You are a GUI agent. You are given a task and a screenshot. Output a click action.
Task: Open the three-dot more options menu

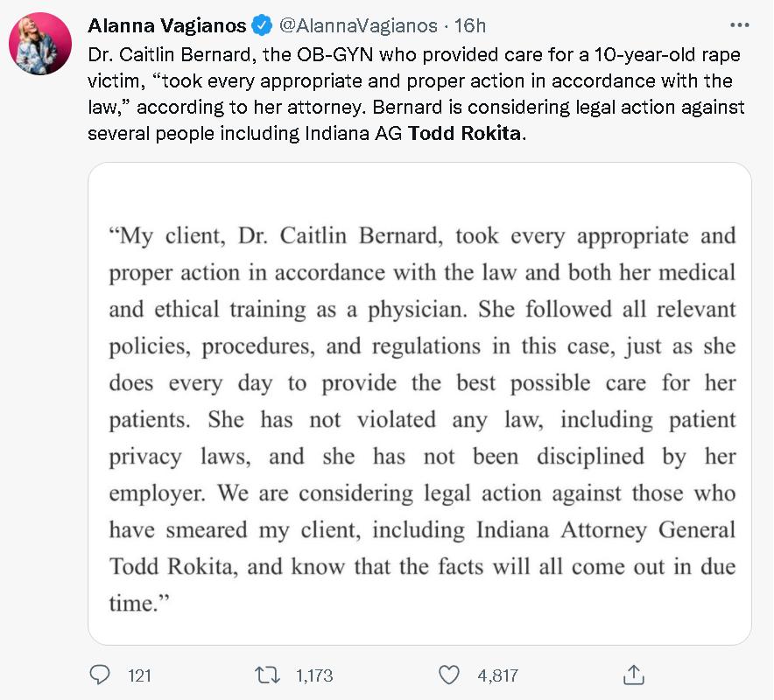click(739, 24)
